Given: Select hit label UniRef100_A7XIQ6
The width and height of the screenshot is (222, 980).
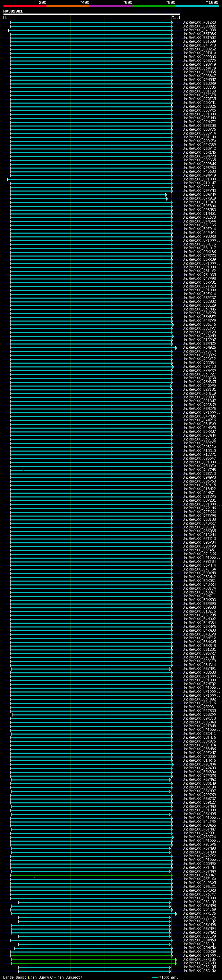Looking at the screenshot, I should click(x=199, y=959).
